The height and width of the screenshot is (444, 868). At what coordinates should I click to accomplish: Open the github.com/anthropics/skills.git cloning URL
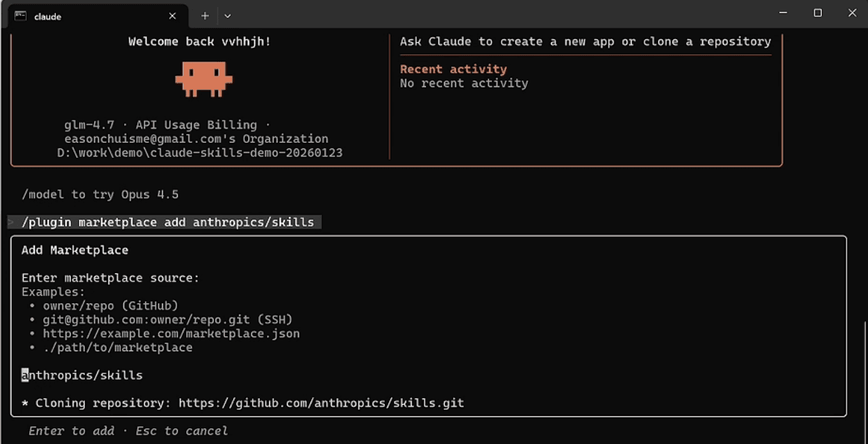(321, 403)
